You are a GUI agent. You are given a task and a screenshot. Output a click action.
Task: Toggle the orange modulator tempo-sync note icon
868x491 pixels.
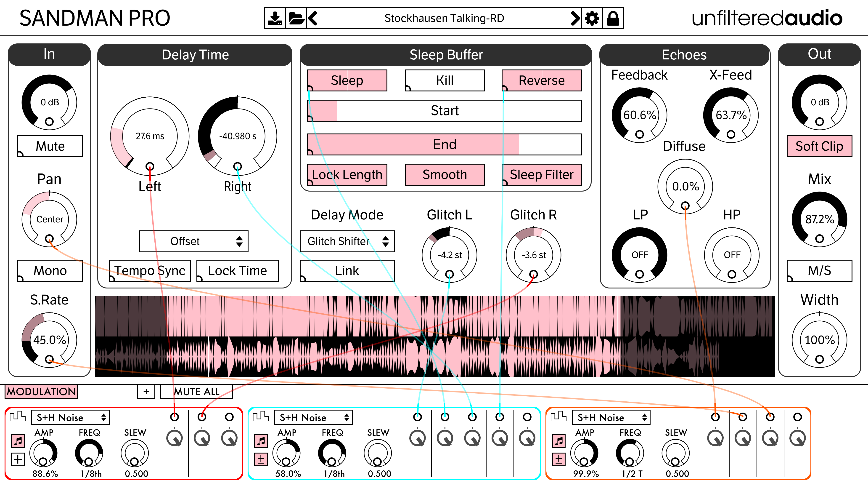pyautogui.click(x=559, y=441)
